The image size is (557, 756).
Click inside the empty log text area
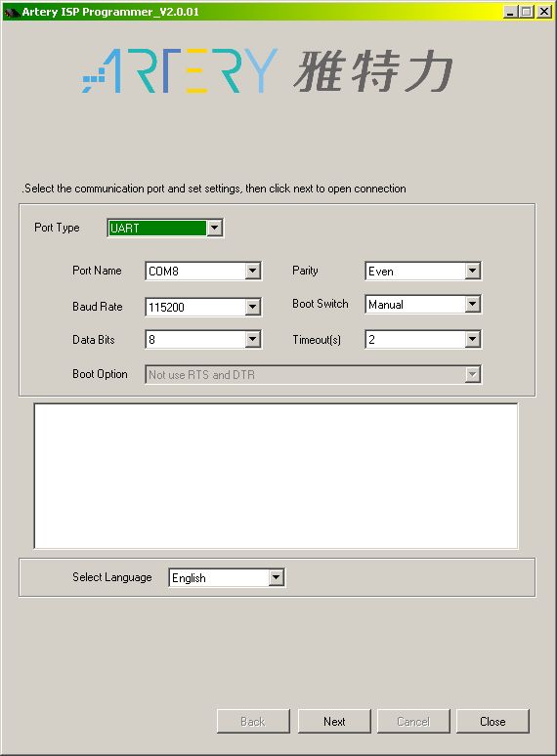[x=276, y=477]
